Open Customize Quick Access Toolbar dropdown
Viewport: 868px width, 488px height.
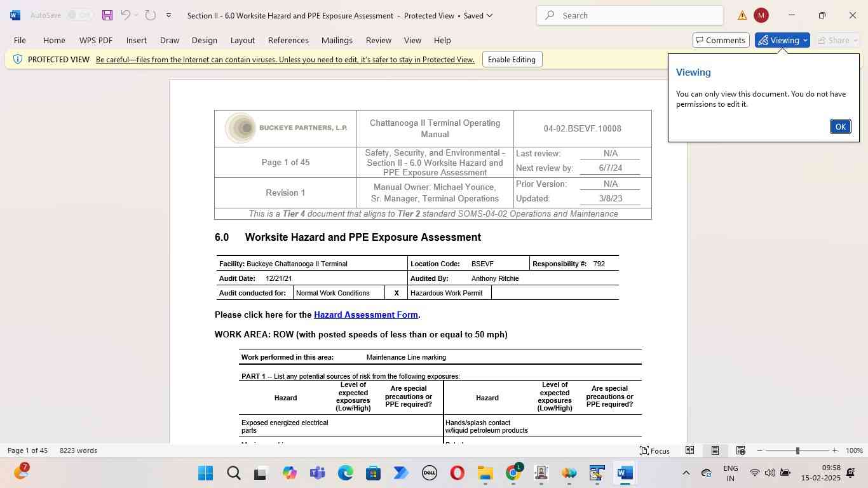168,15
